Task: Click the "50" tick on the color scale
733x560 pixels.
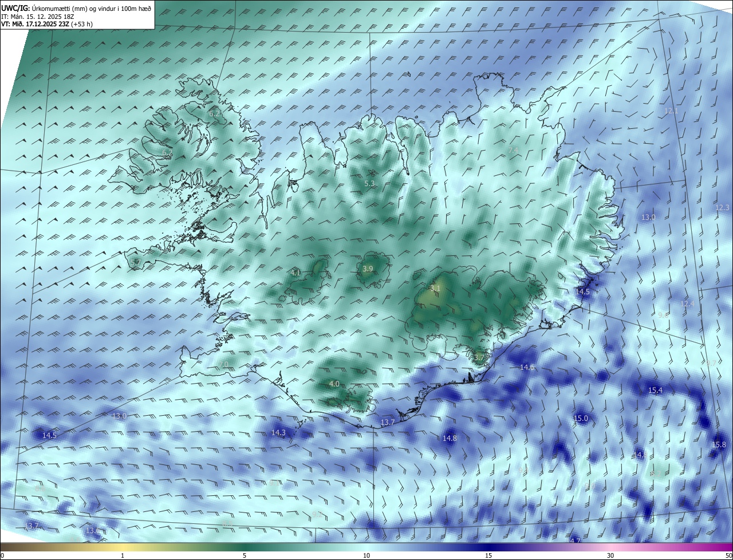Action: (x=728, y=555)
